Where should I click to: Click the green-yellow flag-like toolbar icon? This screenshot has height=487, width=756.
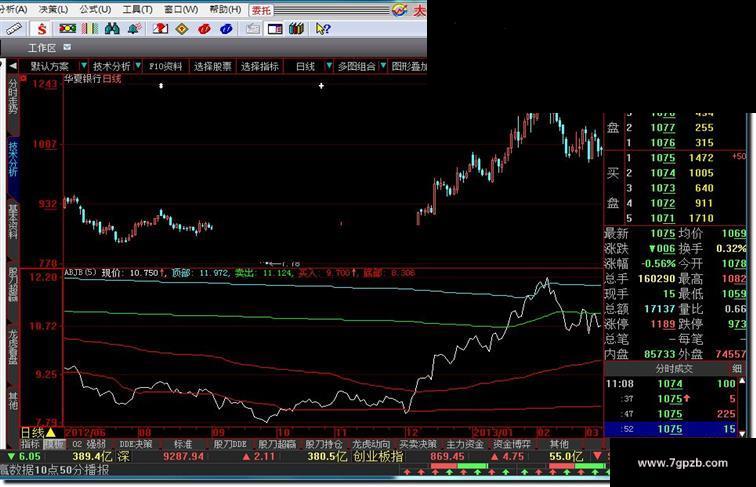click(68, 29)
